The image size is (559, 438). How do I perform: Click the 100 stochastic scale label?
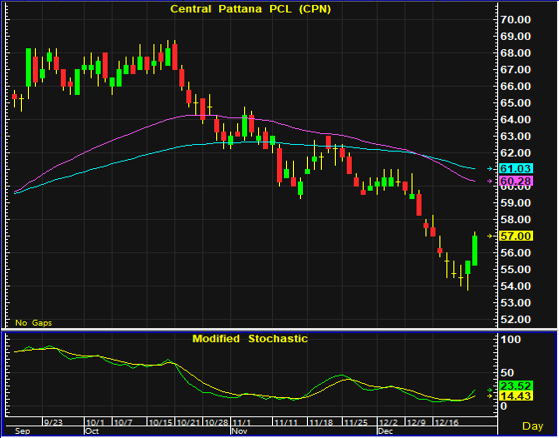coord(511,340)
